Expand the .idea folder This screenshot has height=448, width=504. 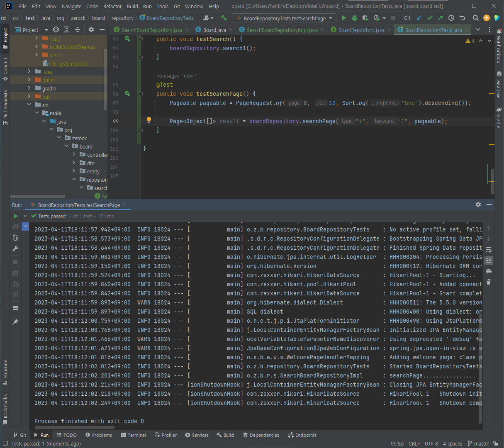tap(29, 71)
